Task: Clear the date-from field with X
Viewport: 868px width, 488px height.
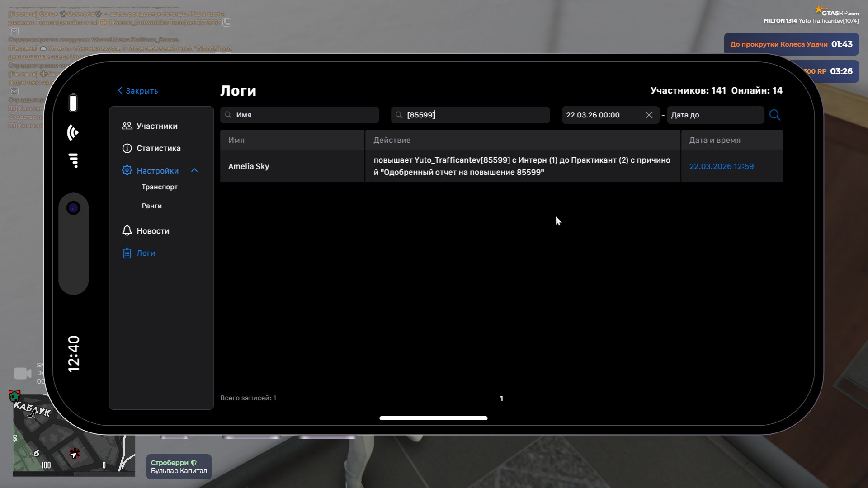Action: pos(649,115)
